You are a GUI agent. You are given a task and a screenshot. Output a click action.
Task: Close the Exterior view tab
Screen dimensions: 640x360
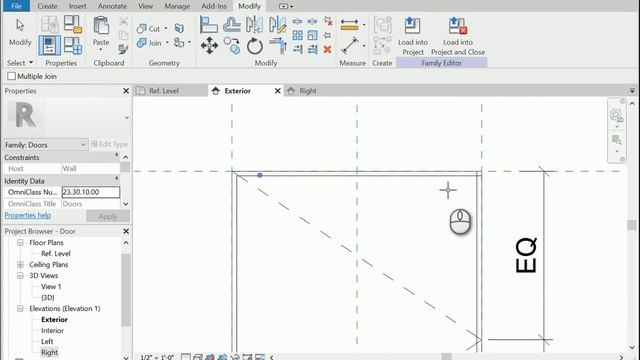(x=278, y=91)
